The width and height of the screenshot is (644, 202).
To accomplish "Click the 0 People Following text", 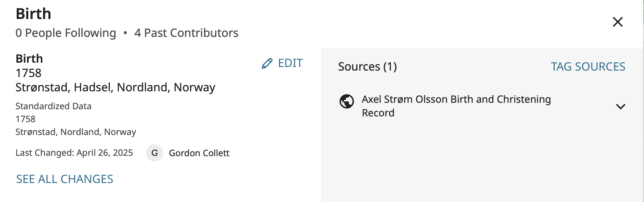I will pyautogui.click(x=66, y=33).
